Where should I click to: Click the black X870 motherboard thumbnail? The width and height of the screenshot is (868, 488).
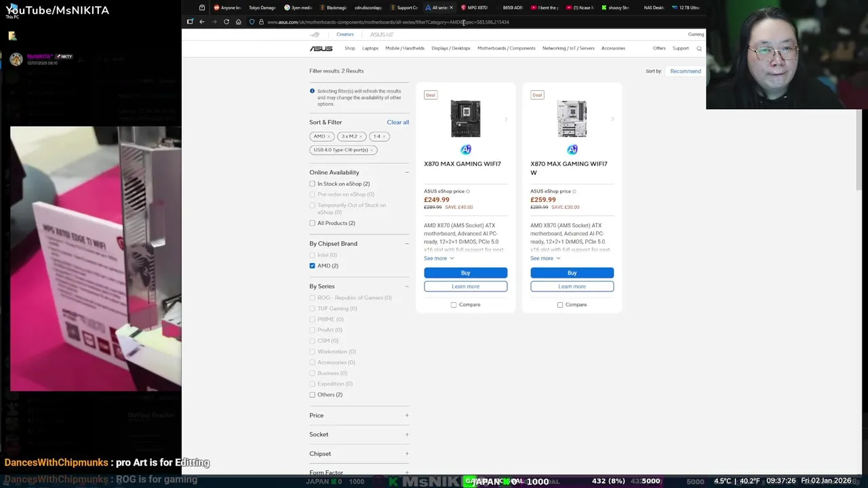(x=466, y=119)
